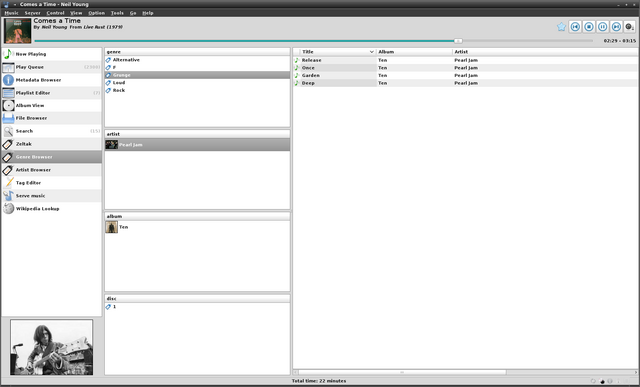Pause the current song
The height and width of the screenshot is (387, 640).
[602, 27]
